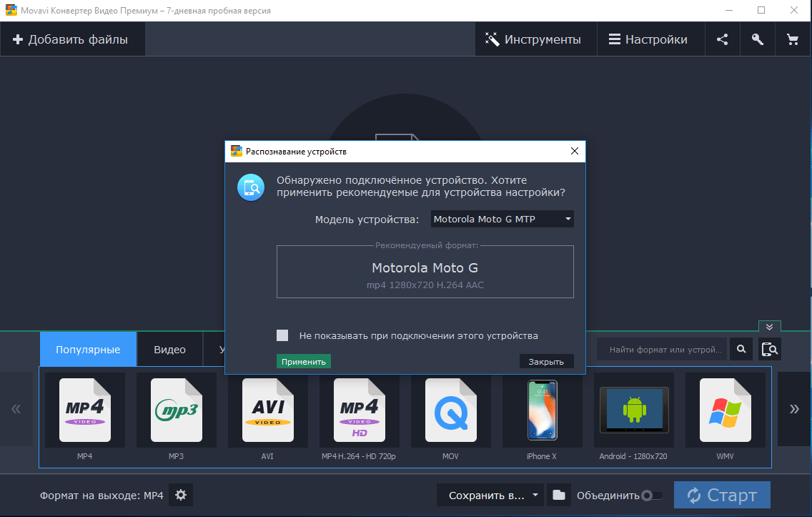The width and height of the screenshot is (812, 517).
Task: Click the blue Старт button
Action: point(722,496)
